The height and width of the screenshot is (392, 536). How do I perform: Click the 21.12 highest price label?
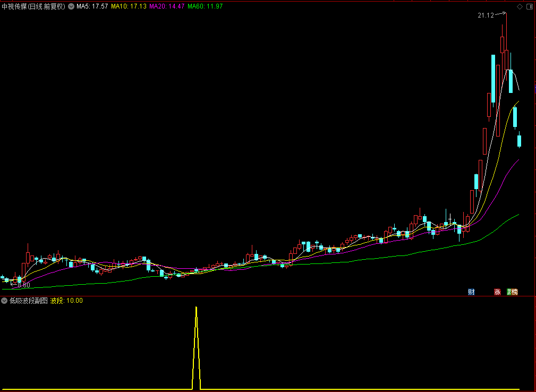click(x=486, y=15)
